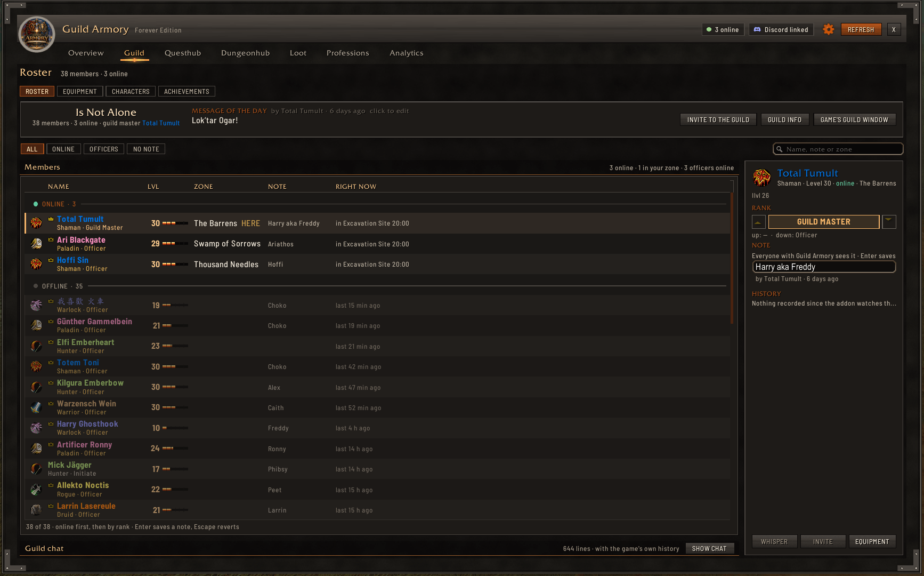Focus the Name, note or zone search field
Viewport: 924px width, 576px height.
point(838,149)
